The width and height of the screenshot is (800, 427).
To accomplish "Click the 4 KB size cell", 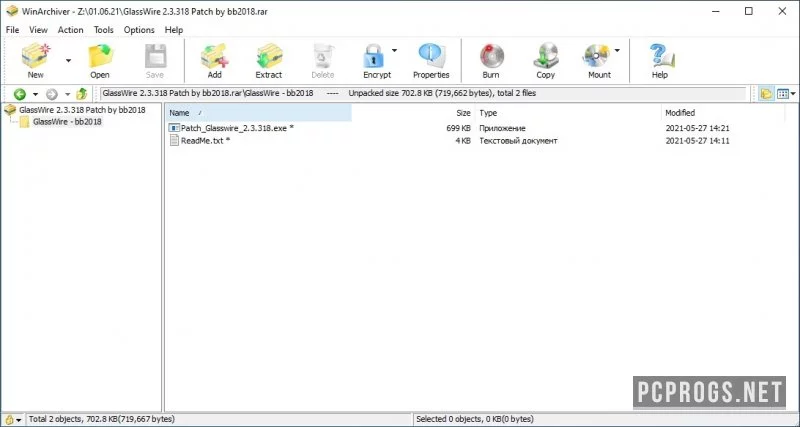I will [463, 141].
